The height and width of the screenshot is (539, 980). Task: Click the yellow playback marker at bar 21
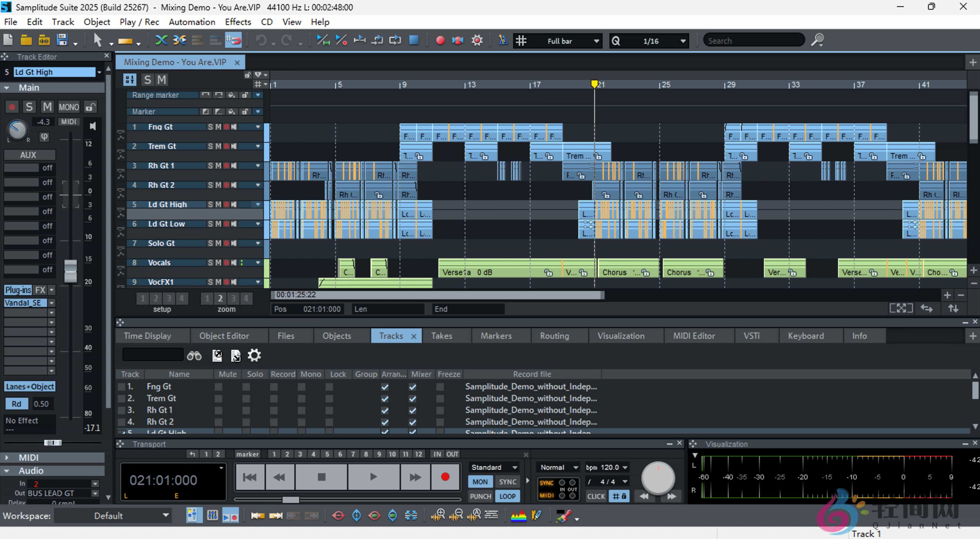[x=595, y=84]
